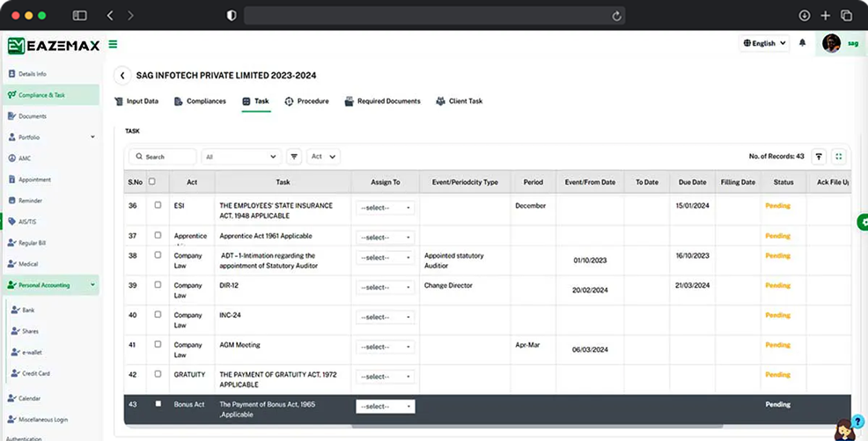This screenshot has height=441, width=868.
Task: Check the box for row 41 AGM Meeting
Action: point(158,344)
